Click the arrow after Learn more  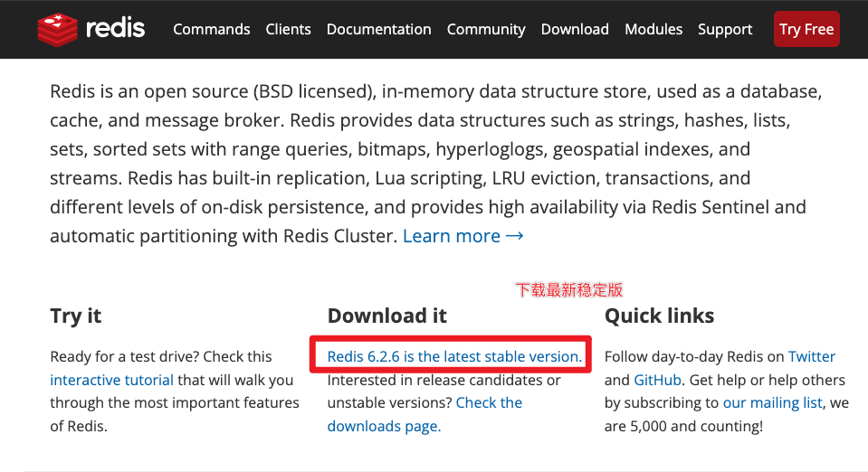(x=514, y=236)
